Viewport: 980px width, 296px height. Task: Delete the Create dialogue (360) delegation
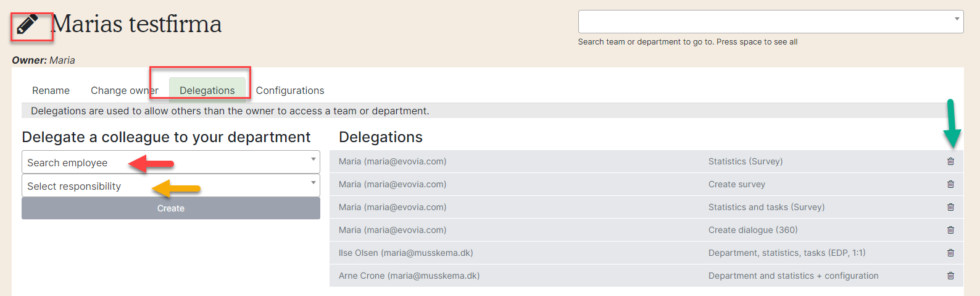[x=950, y=230]
